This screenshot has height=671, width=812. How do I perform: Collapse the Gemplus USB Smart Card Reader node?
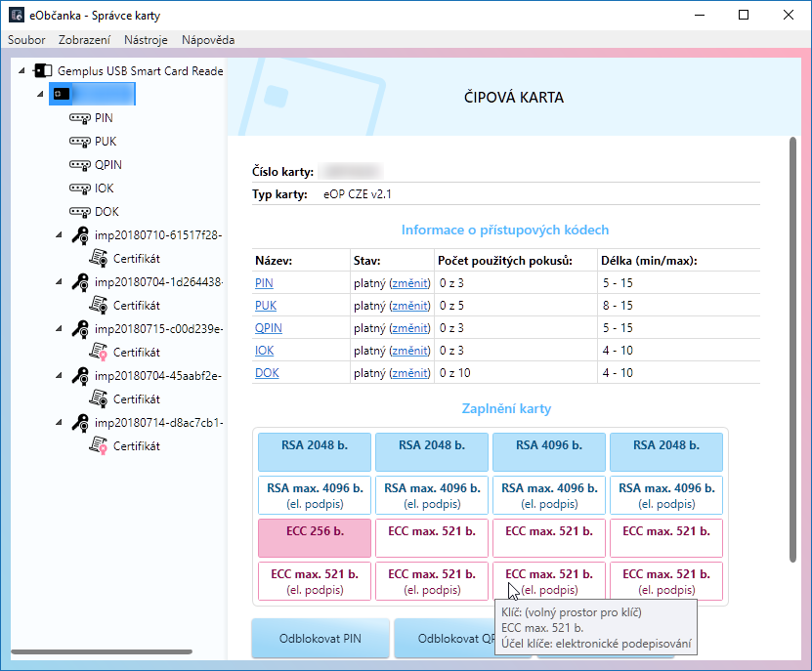[x=21, y=71]
